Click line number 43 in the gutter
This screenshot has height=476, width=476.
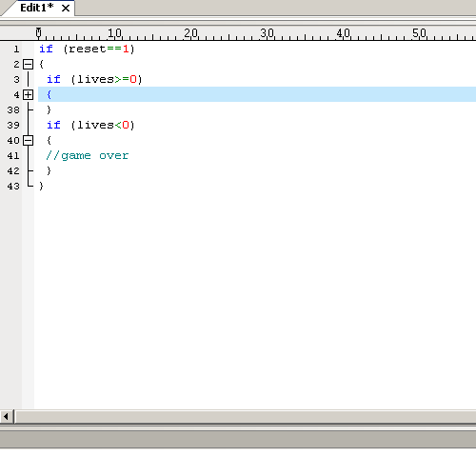(13, 187)
